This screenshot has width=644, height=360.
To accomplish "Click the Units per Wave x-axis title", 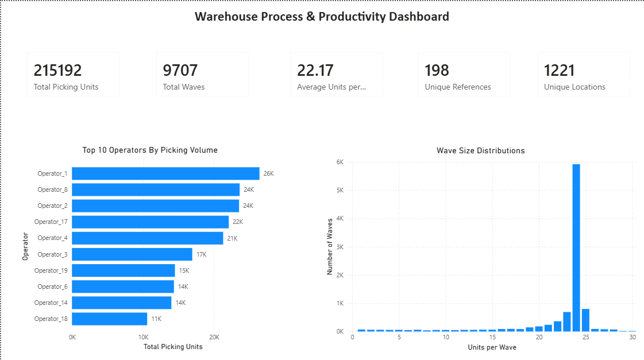I will point(492,347).
